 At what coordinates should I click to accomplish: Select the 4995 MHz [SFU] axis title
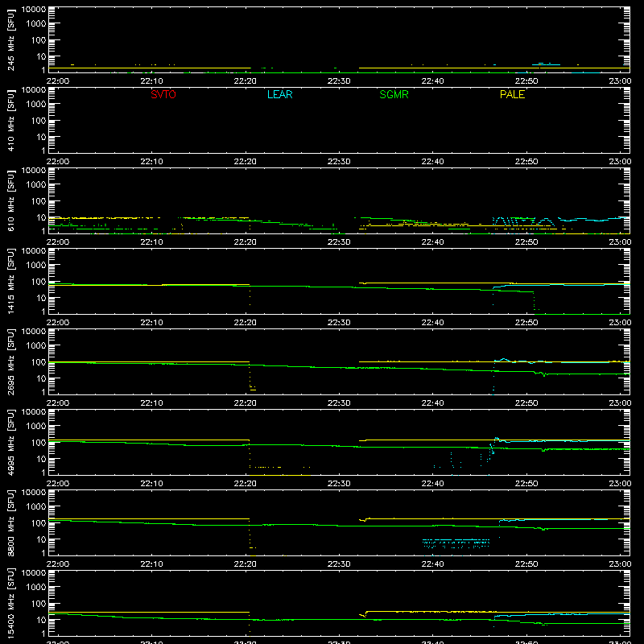[x=11, y=442]
